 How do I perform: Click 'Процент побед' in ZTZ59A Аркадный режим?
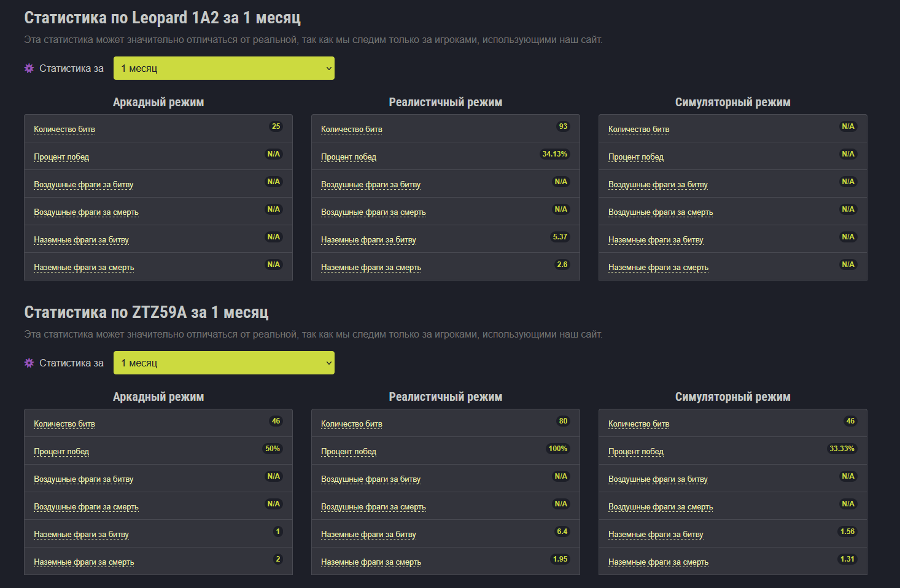coord(61,451)
